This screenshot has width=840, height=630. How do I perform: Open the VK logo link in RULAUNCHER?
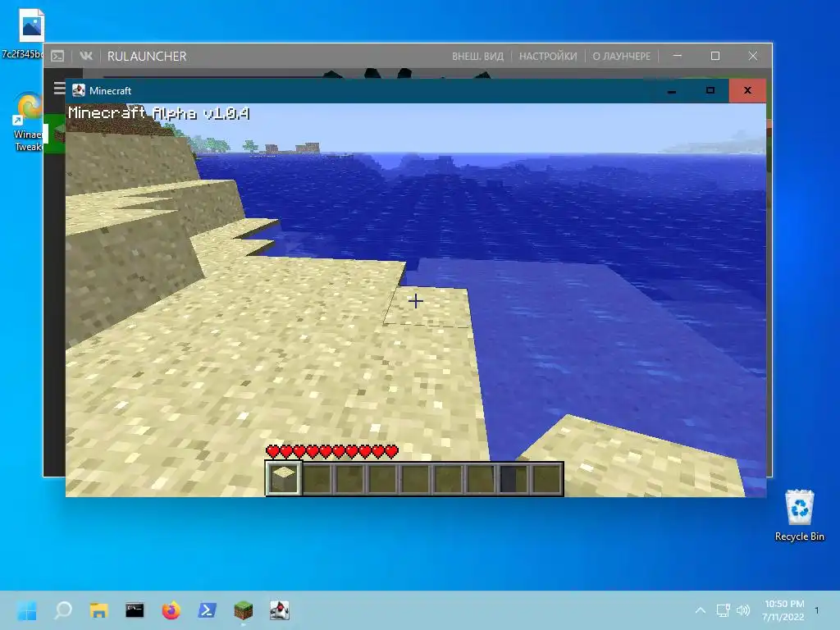point(85,56)
